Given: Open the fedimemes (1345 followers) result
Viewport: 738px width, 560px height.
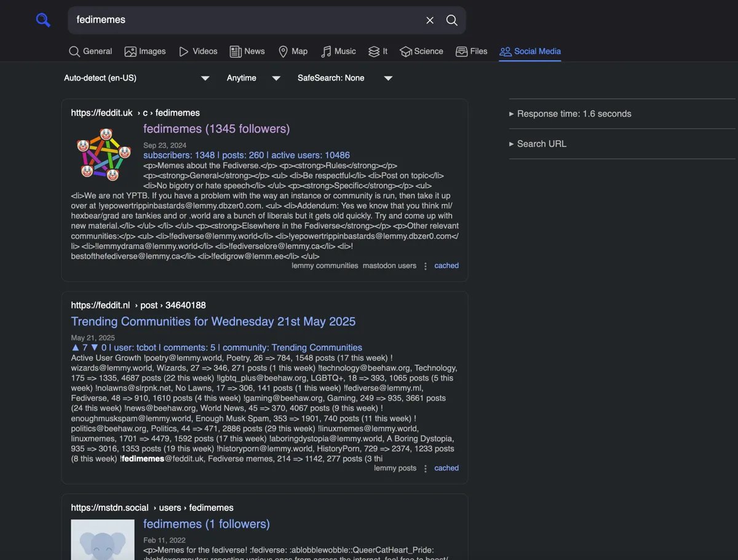Looking at the screenshot, I should 216,128.
